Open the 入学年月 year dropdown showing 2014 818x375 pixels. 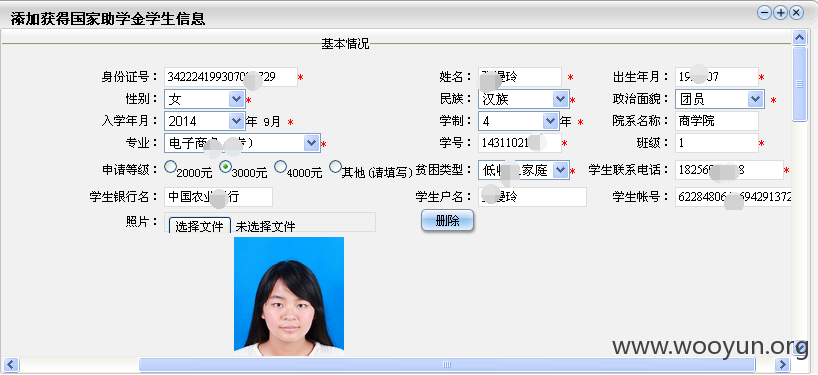coord(204,121)
